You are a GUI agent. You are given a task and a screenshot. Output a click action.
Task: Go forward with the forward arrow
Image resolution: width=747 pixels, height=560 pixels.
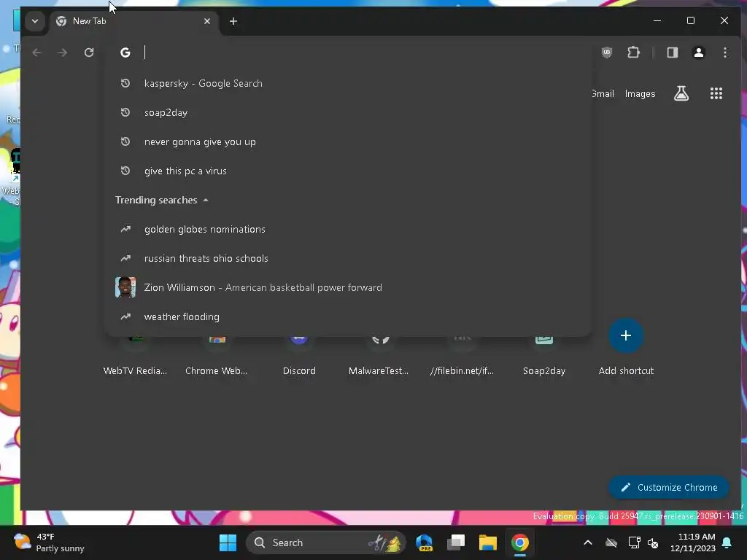click(x=63, y=52)
